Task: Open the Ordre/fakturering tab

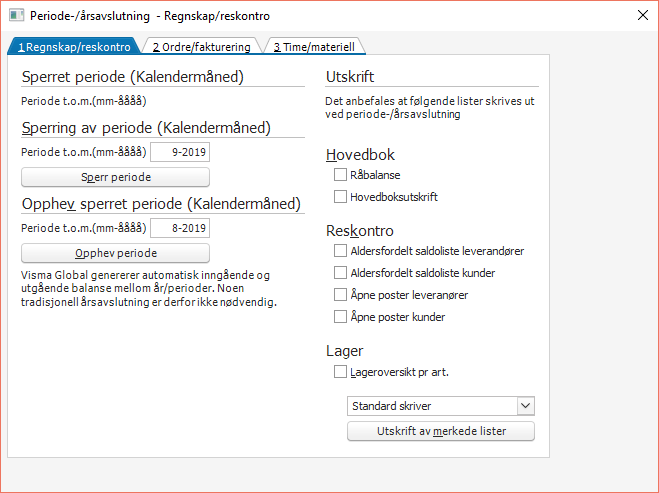Action: [202, 46]
